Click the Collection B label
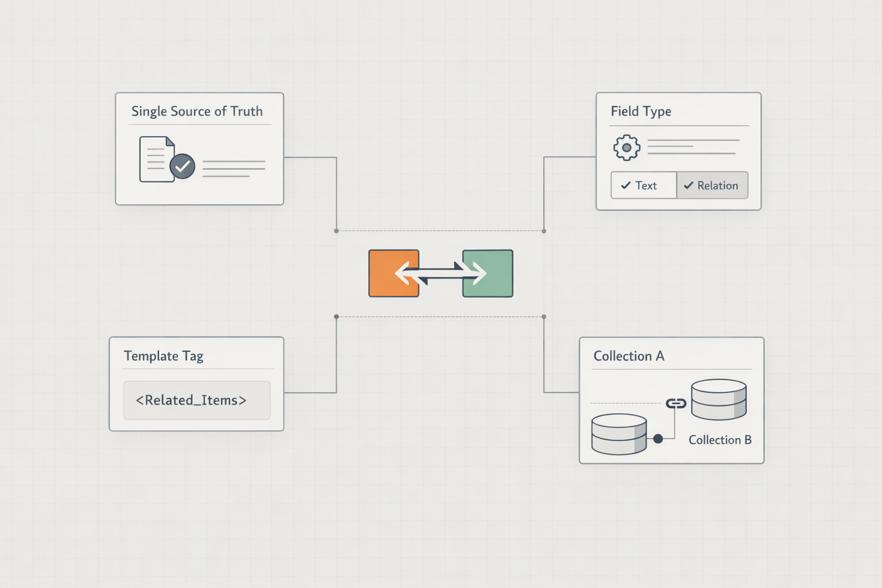The height and width of the screenshot is (588, 882). click(x=720, y=440)
